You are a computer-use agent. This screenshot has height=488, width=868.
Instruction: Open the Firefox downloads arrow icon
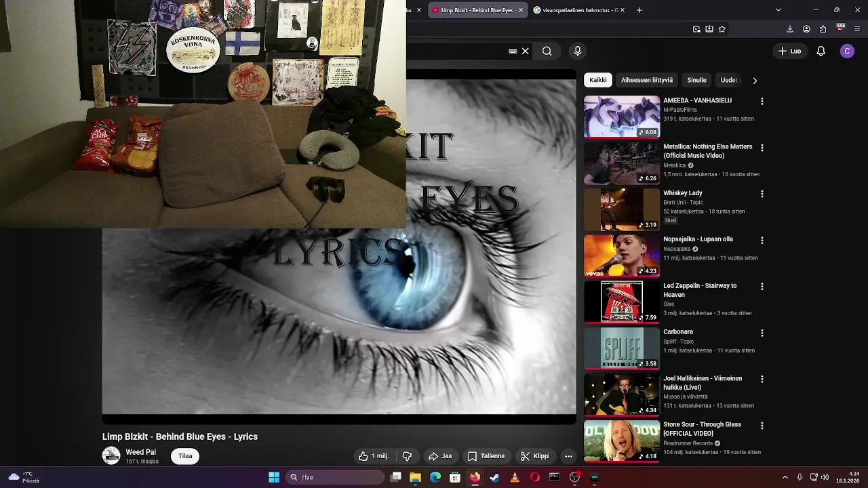pos(789,29)
